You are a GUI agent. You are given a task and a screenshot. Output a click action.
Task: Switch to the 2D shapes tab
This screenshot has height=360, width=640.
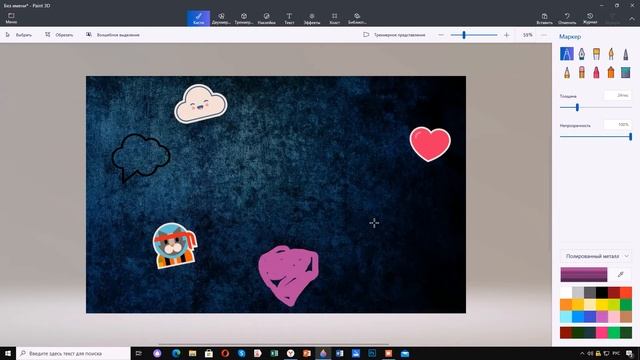click(x=221, y=18)
